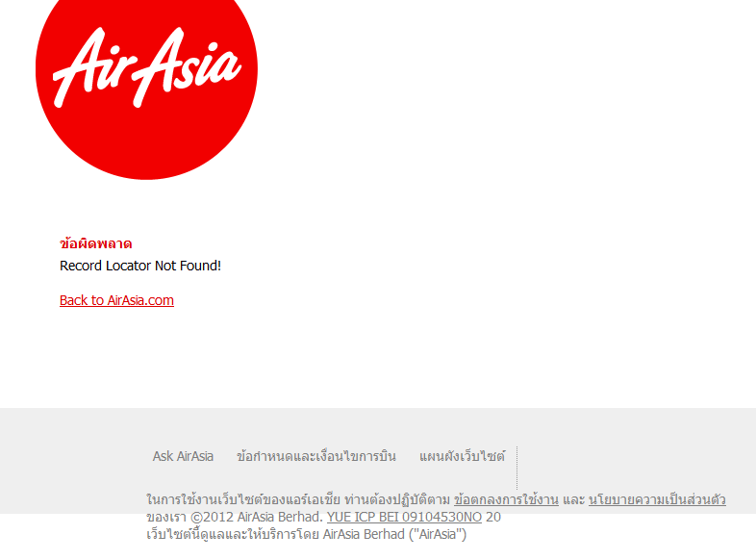
Task: Click the Record Locator Not Found! message
Action: coord(140,266)
